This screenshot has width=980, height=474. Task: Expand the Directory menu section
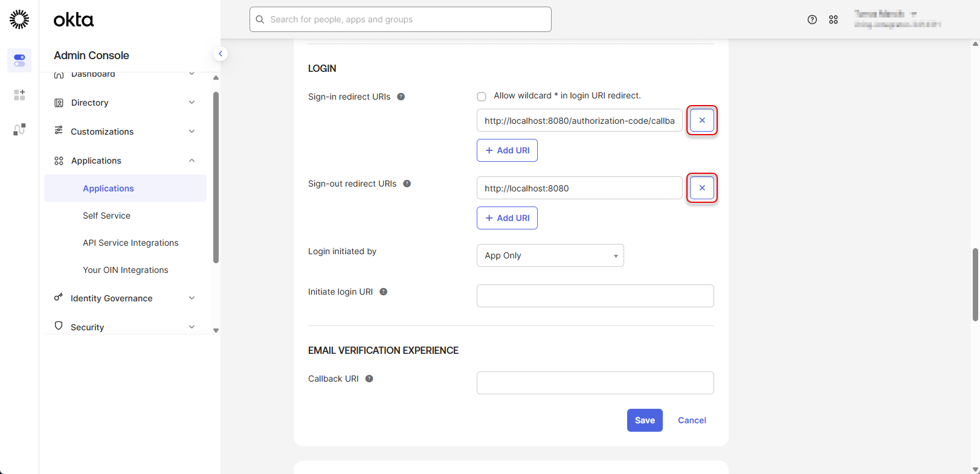(x=124, y=103)
